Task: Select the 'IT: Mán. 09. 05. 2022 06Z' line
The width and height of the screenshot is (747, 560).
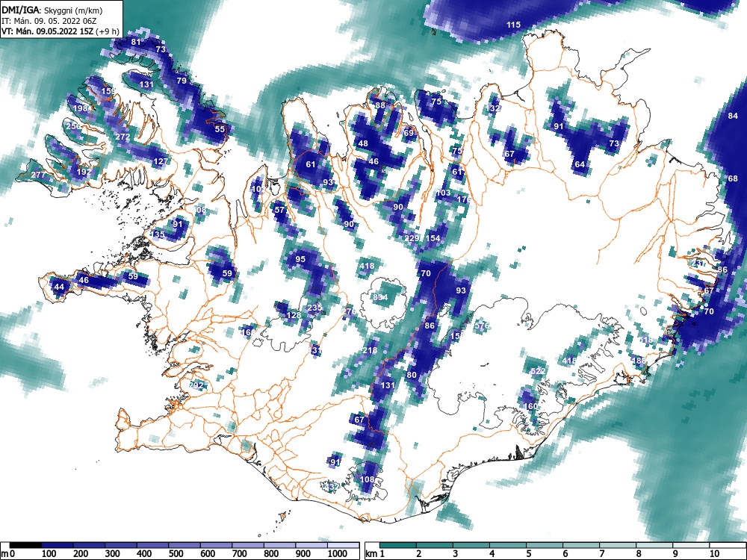Action: pyautogui.click(x=49, y=21)
